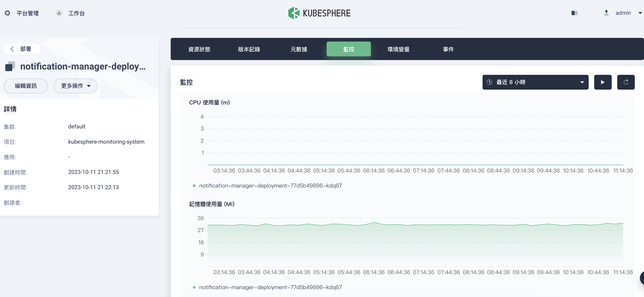Start auto-refresh with the play button

(x=602, y=82)
